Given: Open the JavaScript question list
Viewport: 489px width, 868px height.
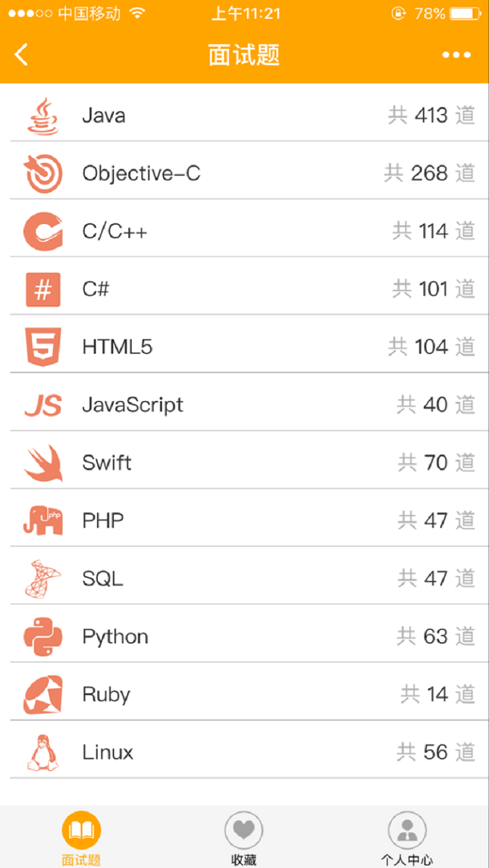Looking at the screenshot, I should coord(244,405).
